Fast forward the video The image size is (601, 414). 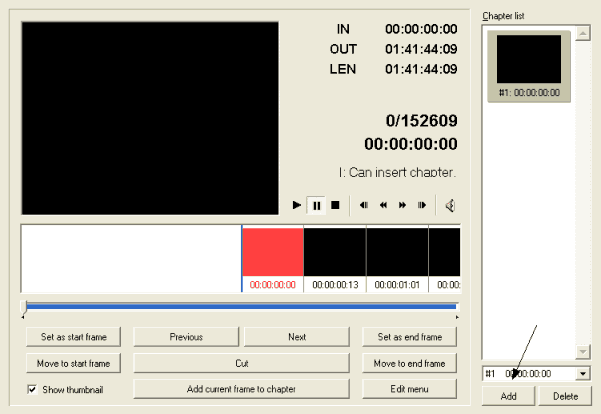402,205
